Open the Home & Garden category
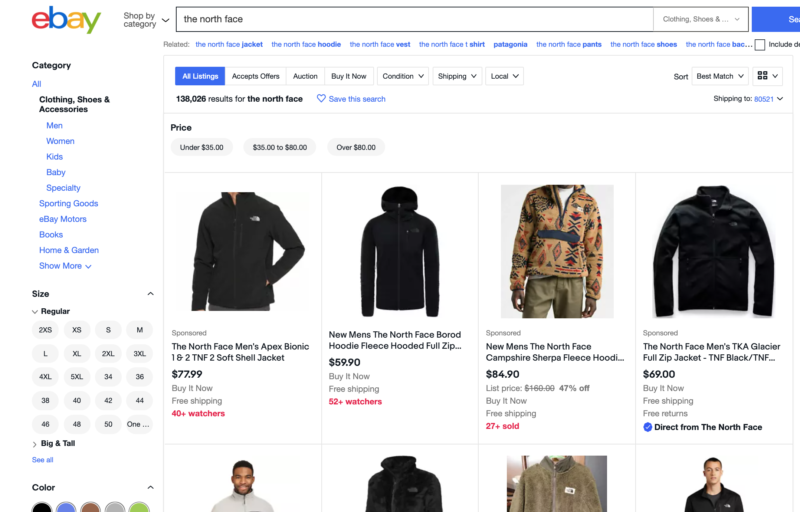The image size is (800, 512). [69, 250]
